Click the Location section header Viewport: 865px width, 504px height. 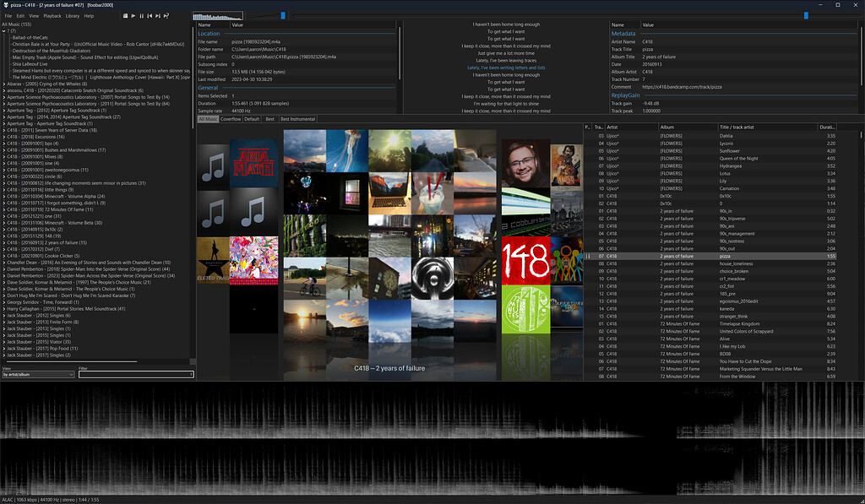tap(209, 34)
